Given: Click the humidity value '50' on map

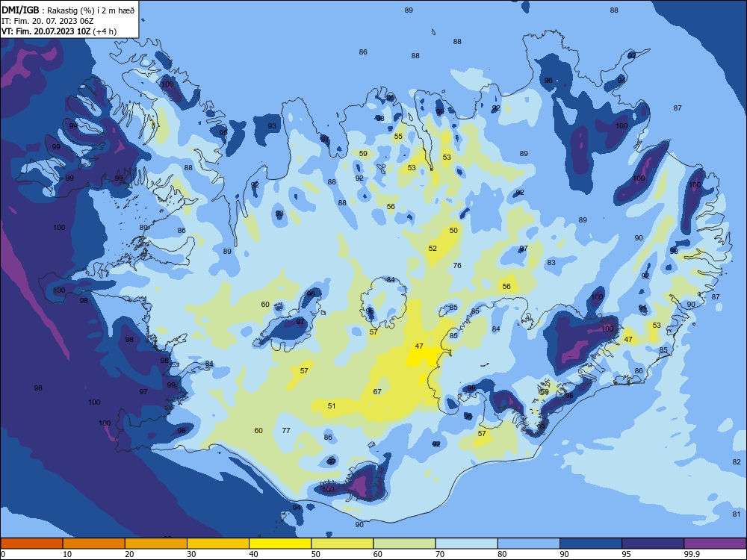Looking at the screenshot, I should click(453, 230).
